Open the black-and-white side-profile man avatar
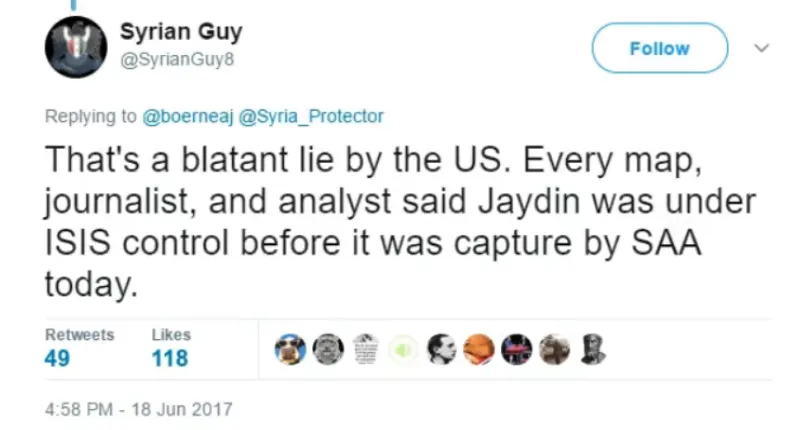 441,349
